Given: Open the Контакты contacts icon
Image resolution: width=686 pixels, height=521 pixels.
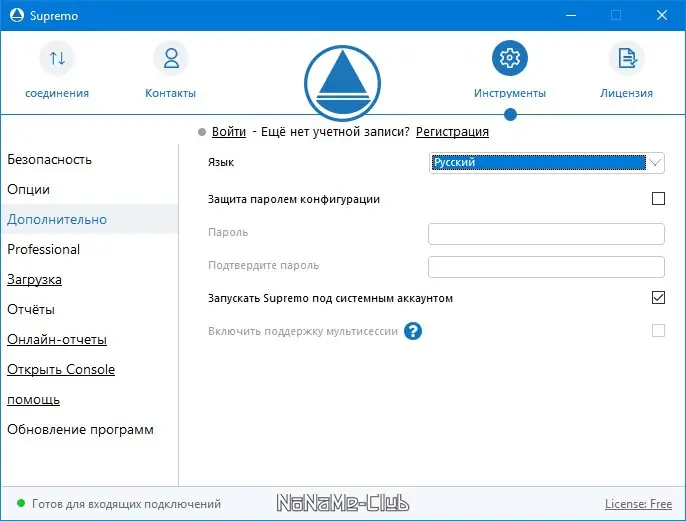Looking at the screenshot, I should tap(171, 58).
